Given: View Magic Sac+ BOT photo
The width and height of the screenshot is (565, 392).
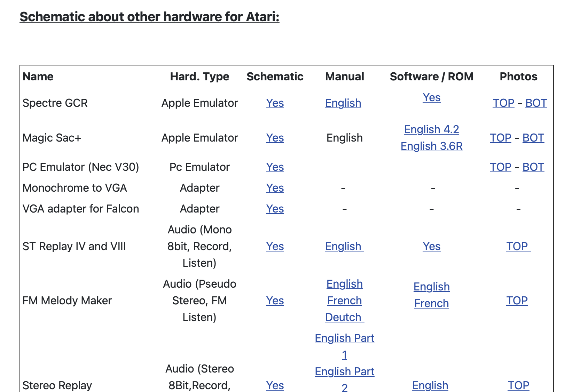Looking at the screenshot, I should pyautogui.click(x=533, y=138).
